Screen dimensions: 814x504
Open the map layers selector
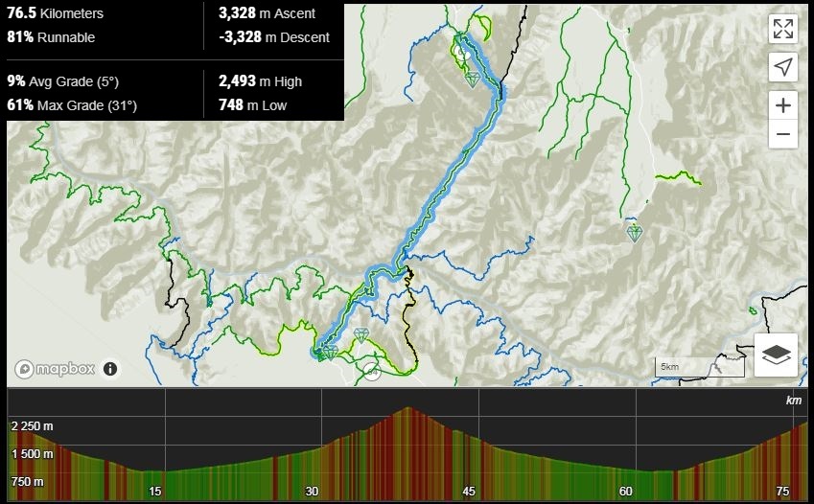[776, 355]
